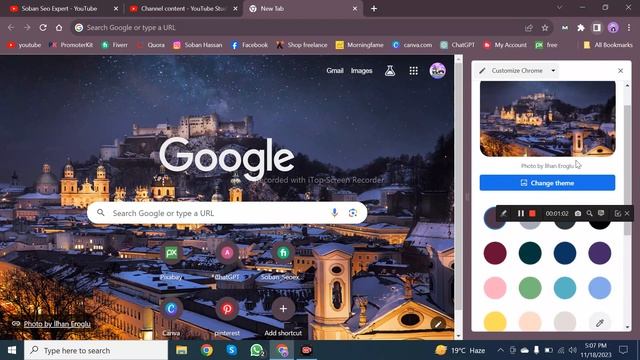Open Photo by Ilhan Eroglu credit link
This screenshot has width=640, height=360.
(57, 324)
